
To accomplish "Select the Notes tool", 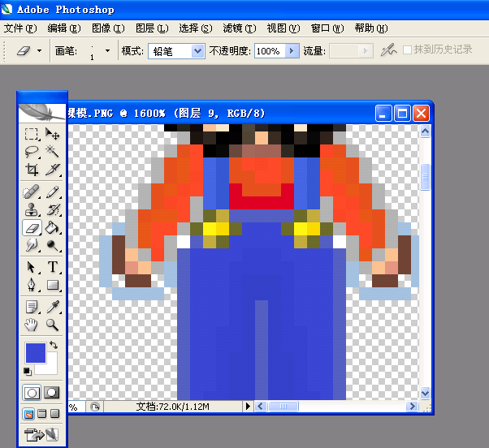I will pyautogui.click(x=32, y=308).
